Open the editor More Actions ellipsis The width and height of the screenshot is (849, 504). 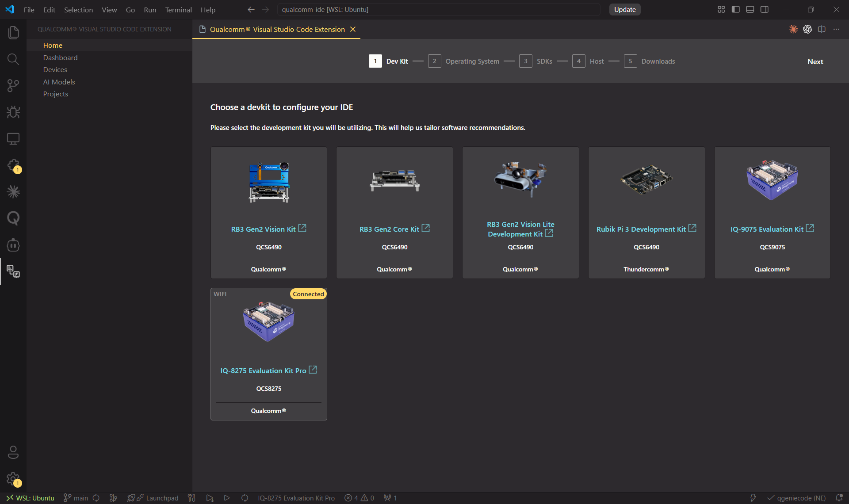coord(836,29)
